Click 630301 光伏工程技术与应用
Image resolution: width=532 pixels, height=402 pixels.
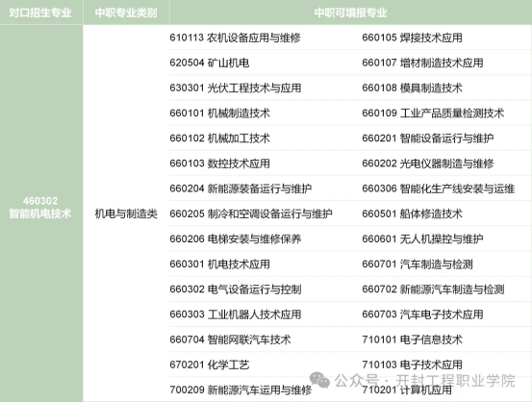coord(236,88)
